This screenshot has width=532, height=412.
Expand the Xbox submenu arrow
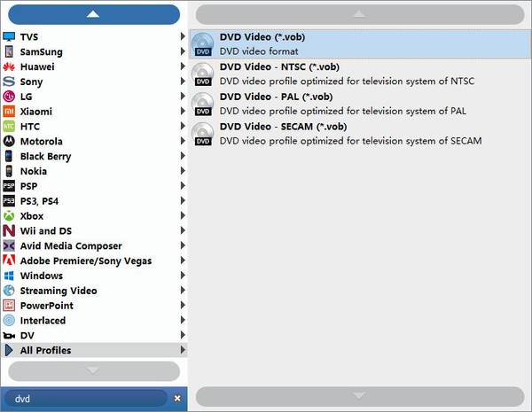pos(183,215)
